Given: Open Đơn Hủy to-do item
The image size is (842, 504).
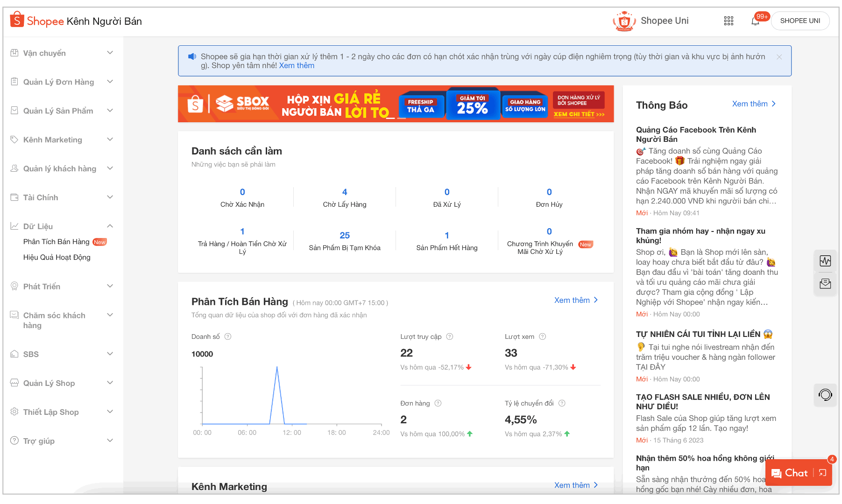Looking at the screenshot, I should (549, 198).
